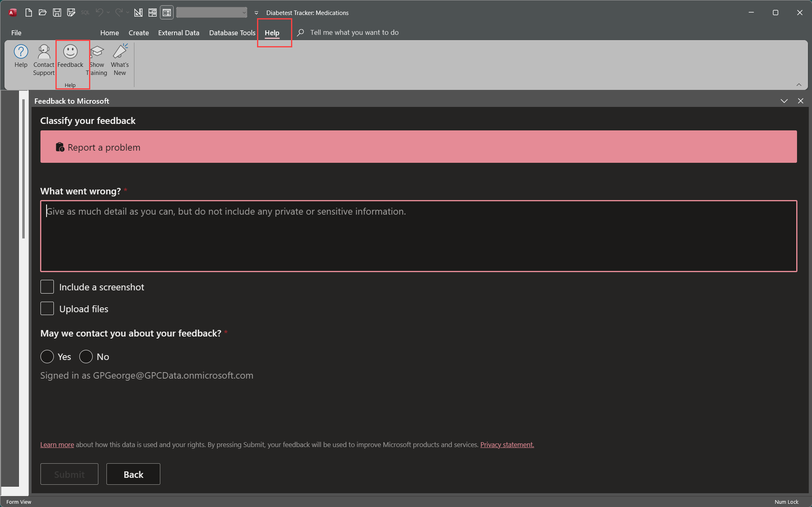Select No for contact permission
Viewport: 812px width, 507px height.
coord(86,356)
